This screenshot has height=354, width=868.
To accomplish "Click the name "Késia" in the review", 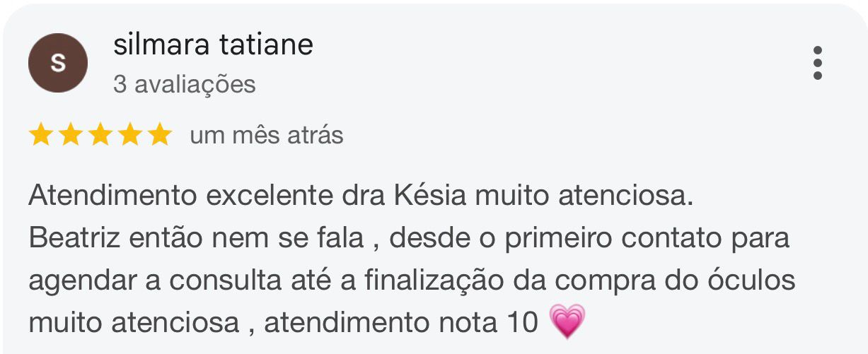I will (x=429, y=196).
